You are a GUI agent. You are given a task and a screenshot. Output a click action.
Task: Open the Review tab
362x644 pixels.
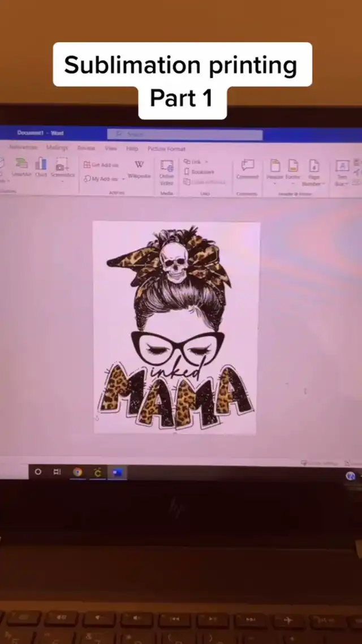(86, 148)
